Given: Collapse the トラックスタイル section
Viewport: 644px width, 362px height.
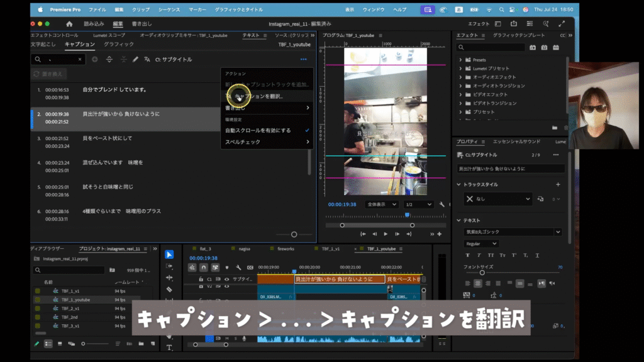Looking at the screenshot, I should point(458,185).
